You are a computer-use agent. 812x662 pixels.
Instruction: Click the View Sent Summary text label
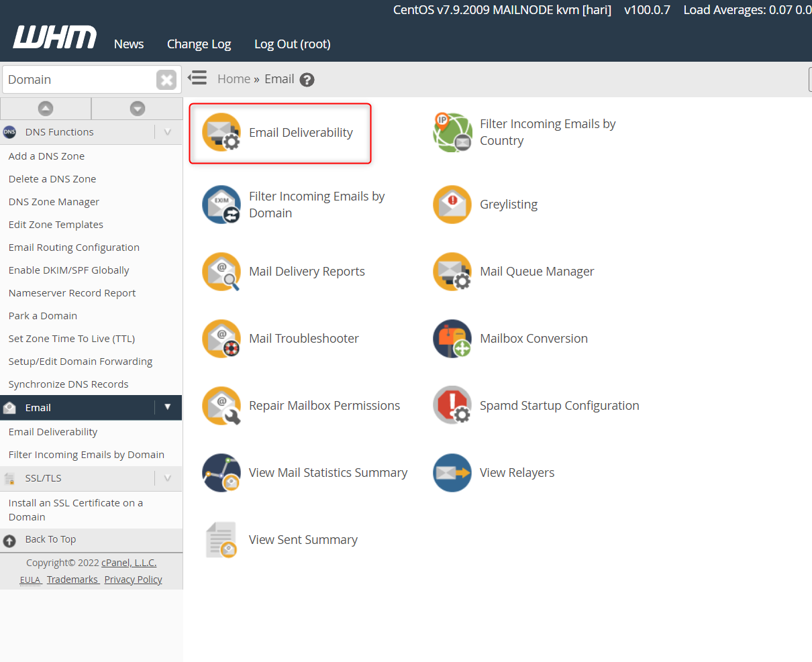click(303, 540)
